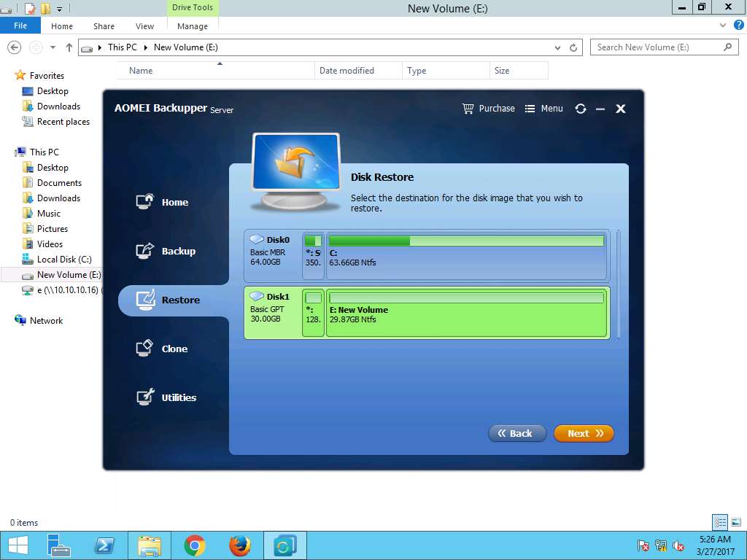Click the C: 63.66GB Ntfs partition

[x=466, y=255]
